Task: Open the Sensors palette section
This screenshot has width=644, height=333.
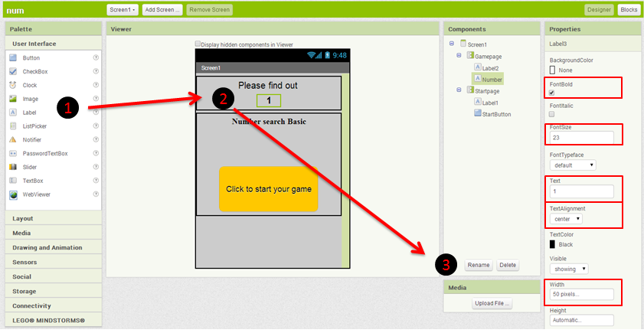Action: 54,262
